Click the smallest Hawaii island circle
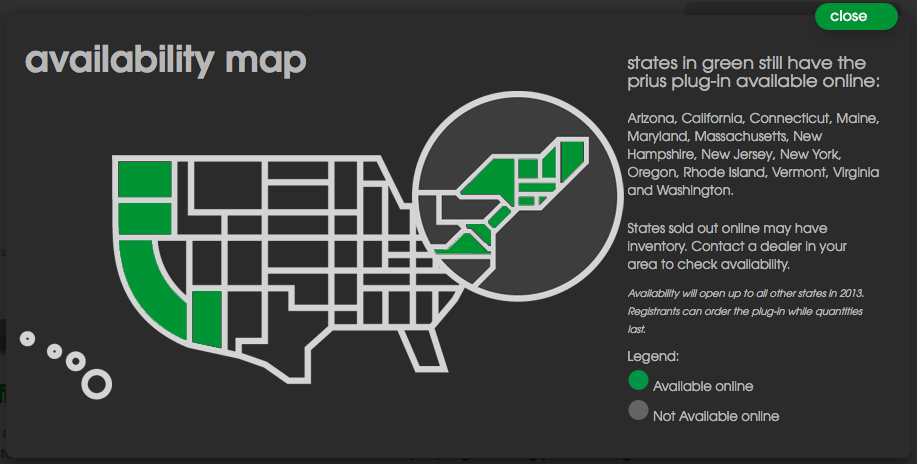917x464 pixels. point(27,338)
